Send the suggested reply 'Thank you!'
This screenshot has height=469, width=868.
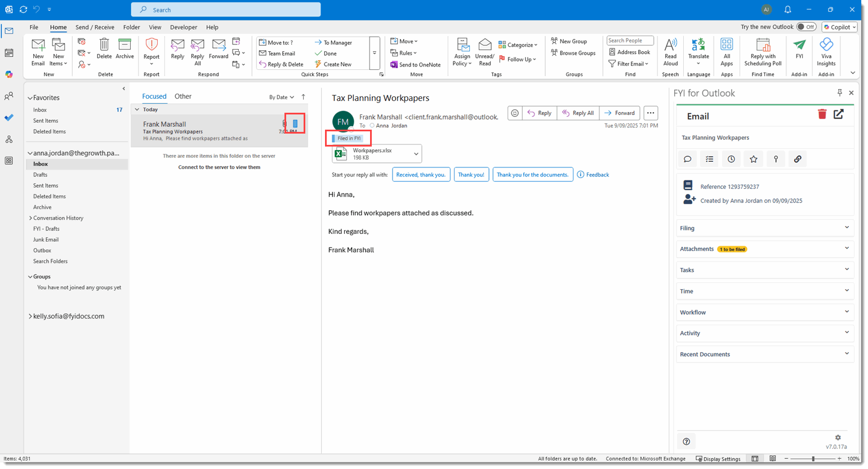click(471, 174)
